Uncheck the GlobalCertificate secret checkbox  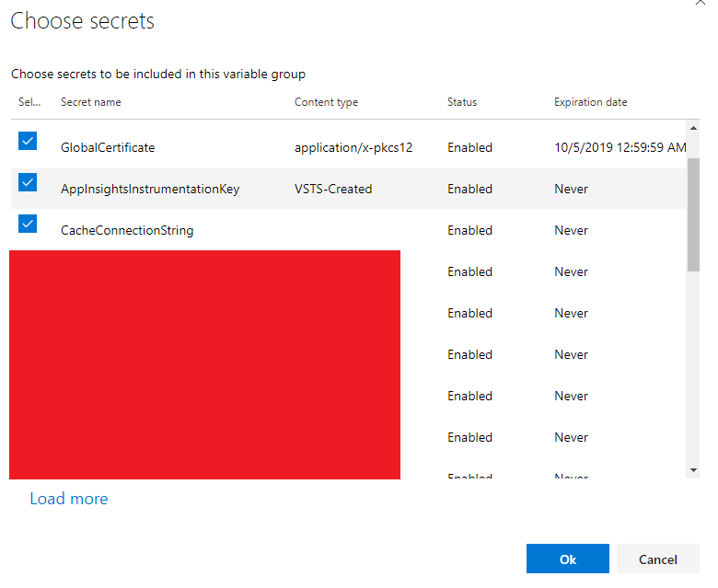coord(28,141)
